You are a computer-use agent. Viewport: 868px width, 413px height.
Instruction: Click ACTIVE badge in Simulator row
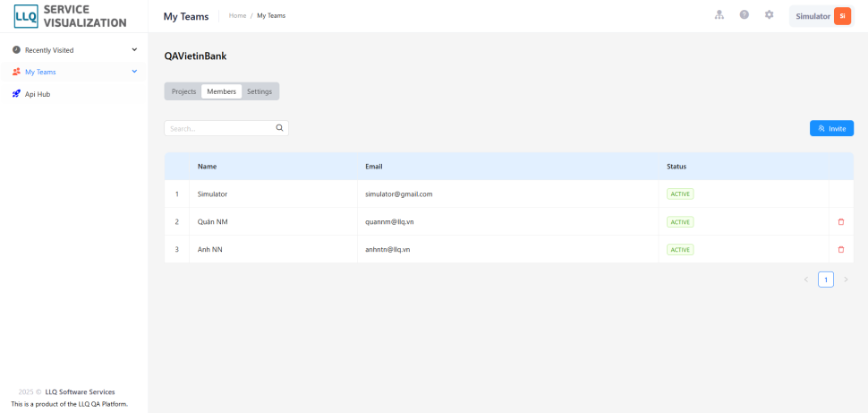pyautogui.click(x=680, y=194)
